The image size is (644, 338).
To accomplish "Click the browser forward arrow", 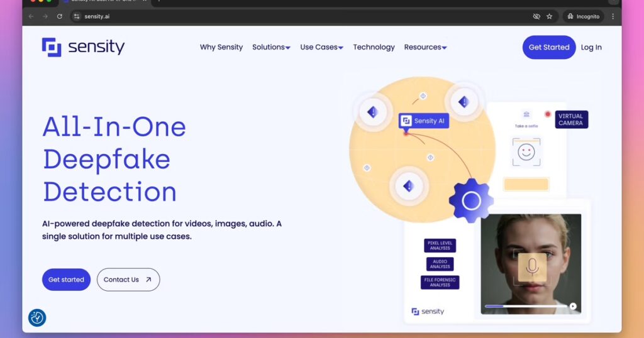I will click(45, 16).
